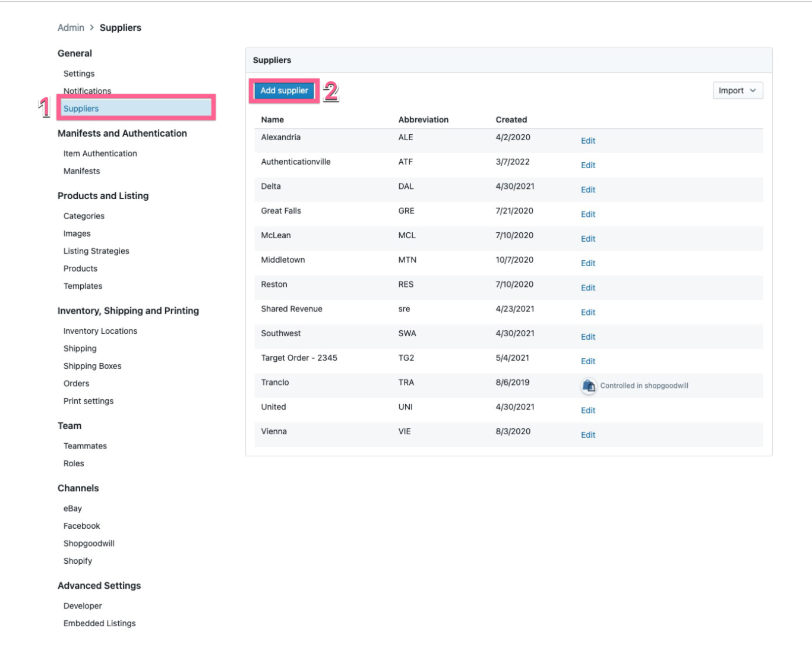Open Print settings page
The width and height of the screenshot is (812, 663).
click(89, 402)
